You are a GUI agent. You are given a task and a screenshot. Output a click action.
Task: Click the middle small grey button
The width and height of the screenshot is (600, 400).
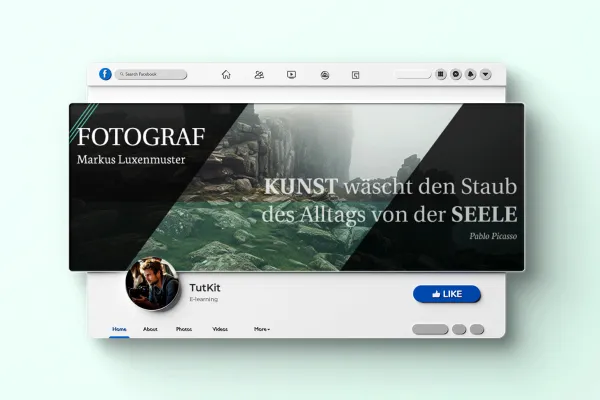(x=459, y=329)
